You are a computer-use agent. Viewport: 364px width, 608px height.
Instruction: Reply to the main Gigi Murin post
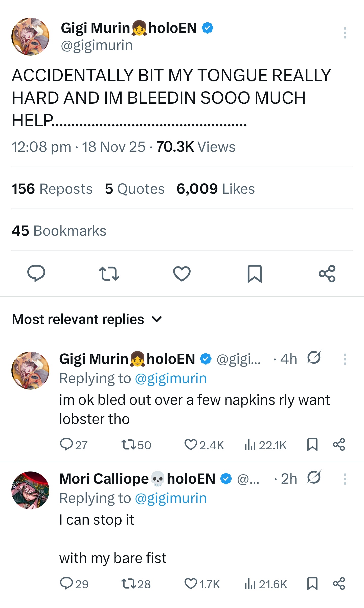pos(36,274)
